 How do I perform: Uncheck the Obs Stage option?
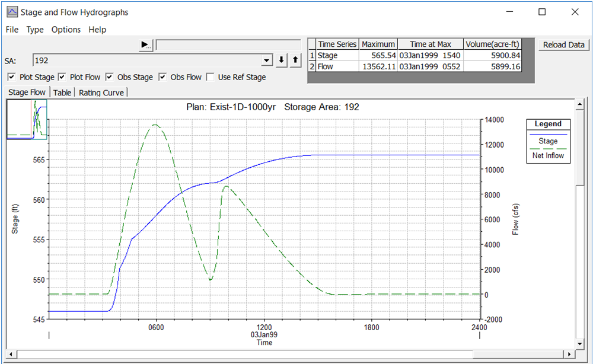[110, 77]
